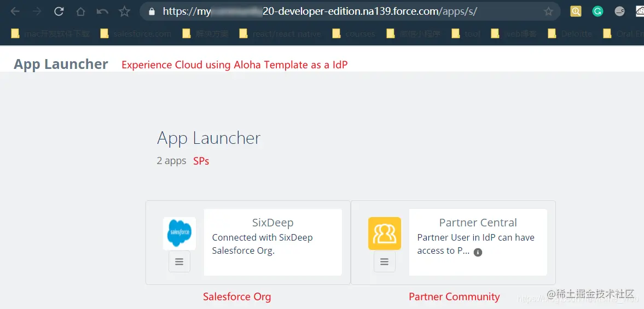Click the bold 'App Launcher' header title
The image size is (644, 309).
(x=61, y=64)
